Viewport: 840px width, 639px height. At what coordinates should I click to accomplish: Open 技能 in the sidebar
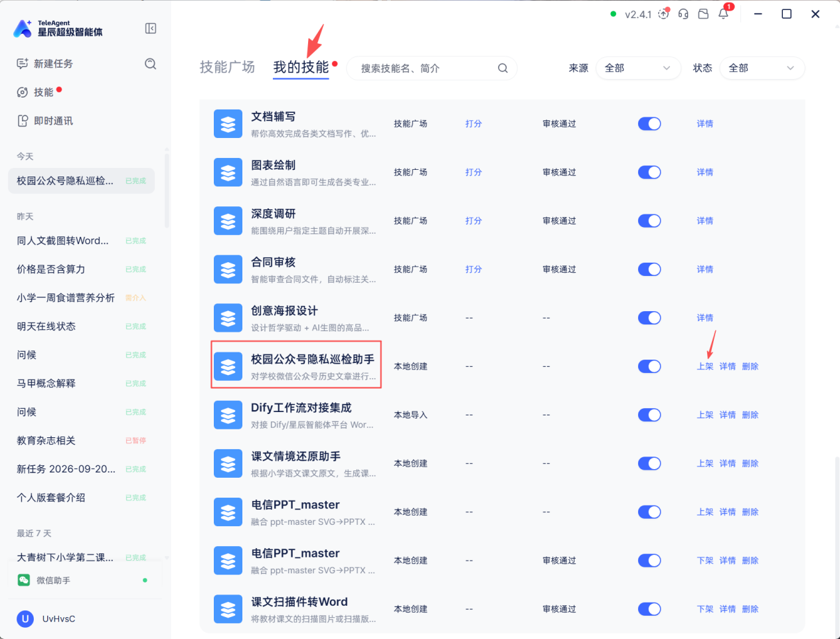coord(44,92)
